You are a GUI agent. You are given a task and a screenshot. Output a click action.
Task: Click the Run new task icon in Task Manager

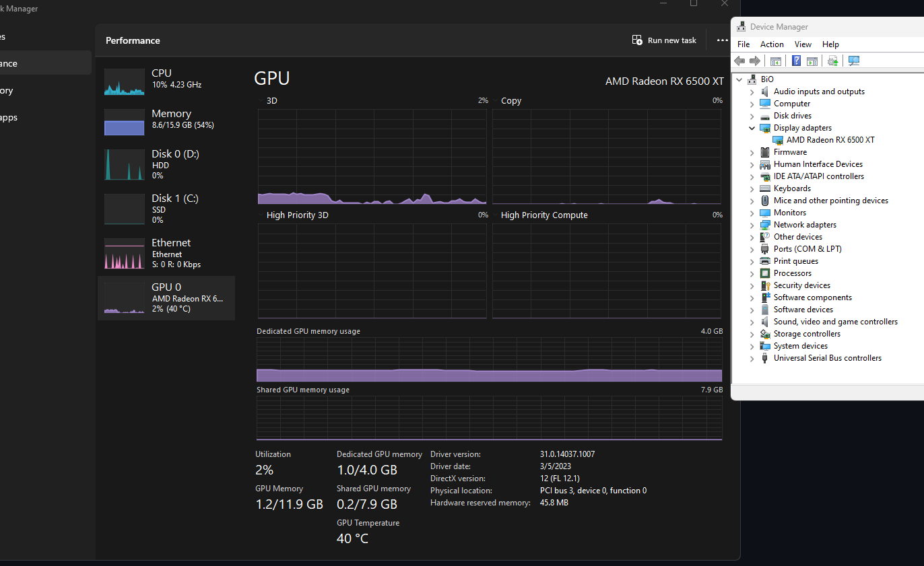pyautogui.click(x=636, y=40)
